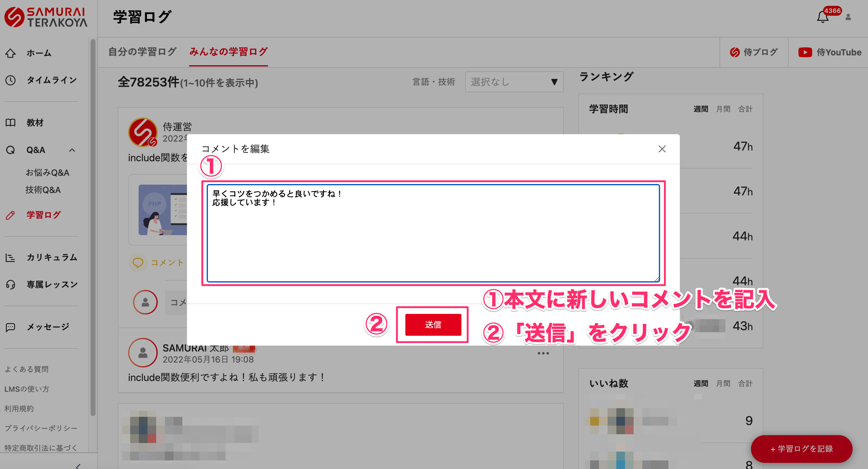Click the 送信 button to submit
Viewport: 868px width, 469px height.
click(433, 325)
